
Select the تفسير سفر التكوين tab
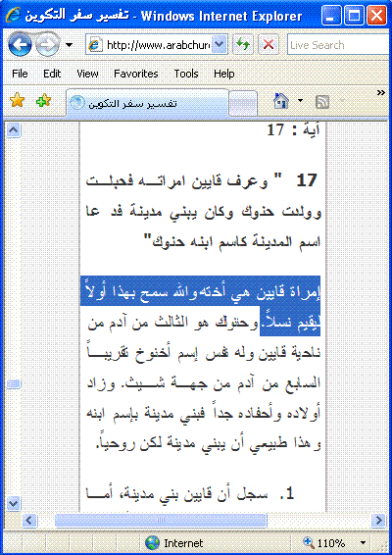point(147,103)
